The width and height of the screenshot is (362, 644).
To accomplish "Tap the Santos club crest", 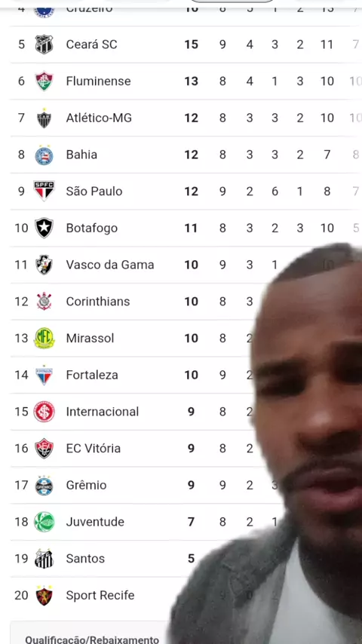I will click(x=44, y=559).
